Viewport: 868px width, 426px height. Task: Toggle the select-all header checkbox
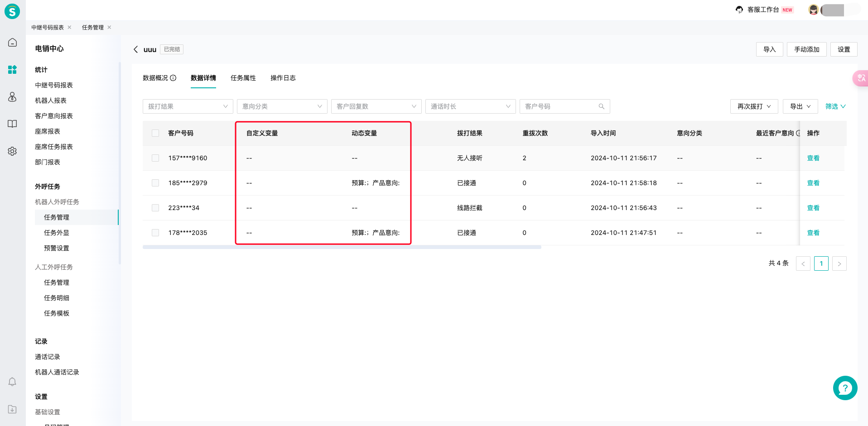pos(155,133)
